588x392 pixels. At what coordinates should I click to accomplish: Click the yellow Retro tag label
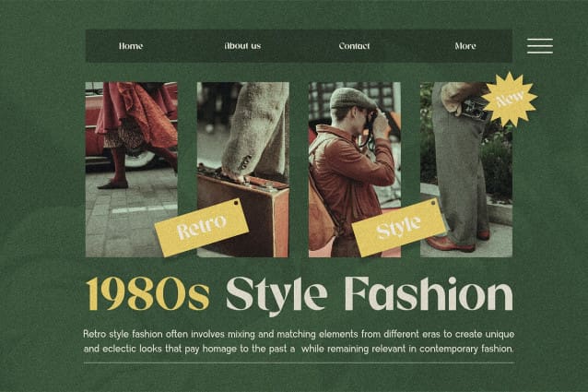(x=201, y=228)
